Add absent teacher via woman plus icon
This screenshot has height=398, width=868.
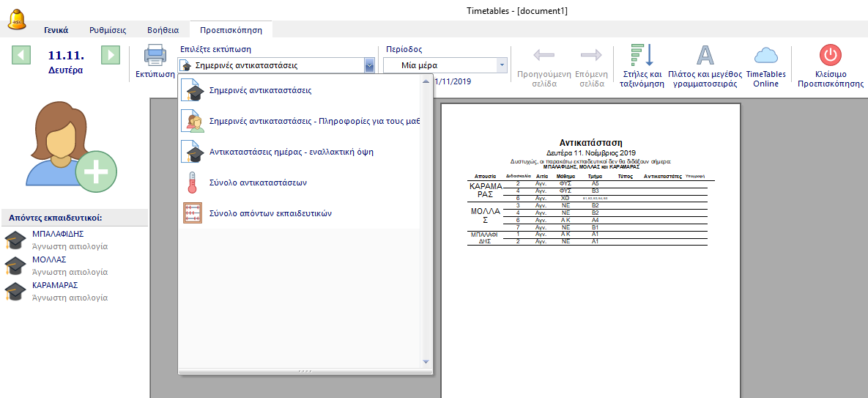point(71,147)
